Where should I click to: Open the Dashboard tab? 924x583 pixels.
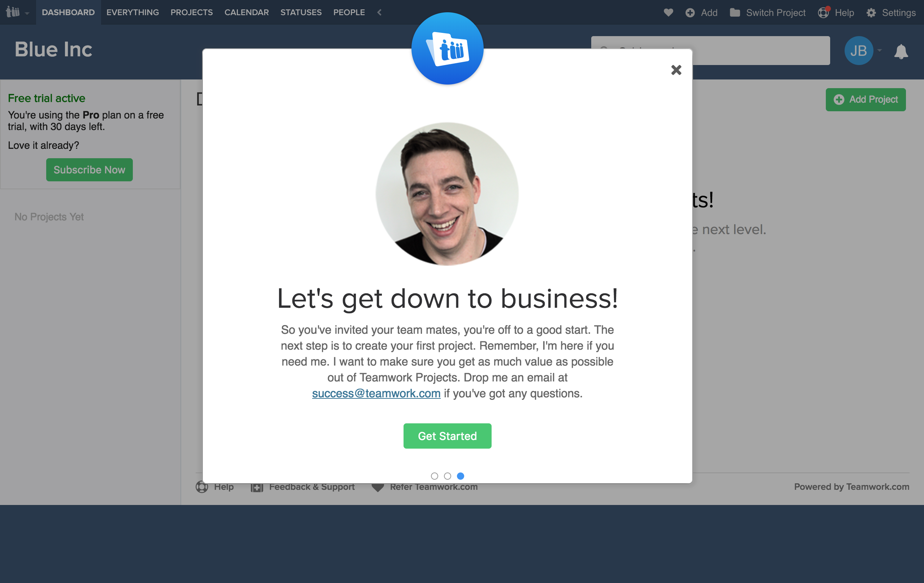[68, 12]
